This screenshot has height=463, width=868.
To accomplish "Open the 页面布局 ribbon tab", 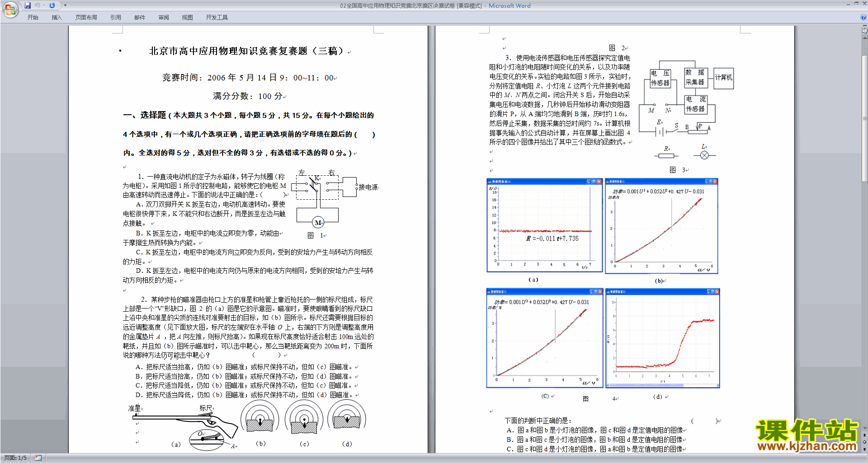I will pyautogui.click(x=86, y=18).
